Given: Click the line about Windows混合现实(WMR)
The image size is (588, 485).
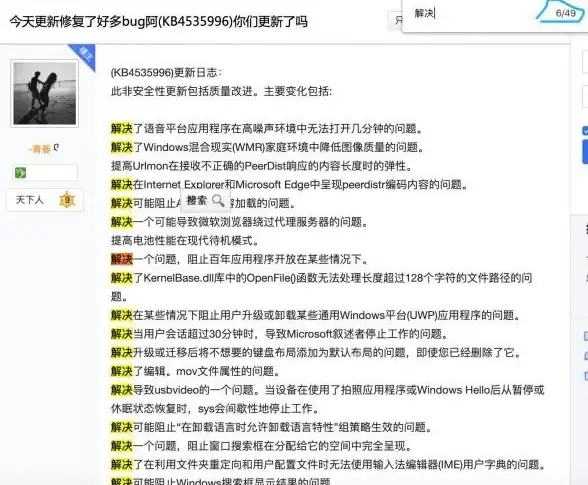Looking at the screenshot, I should point(268,147).
